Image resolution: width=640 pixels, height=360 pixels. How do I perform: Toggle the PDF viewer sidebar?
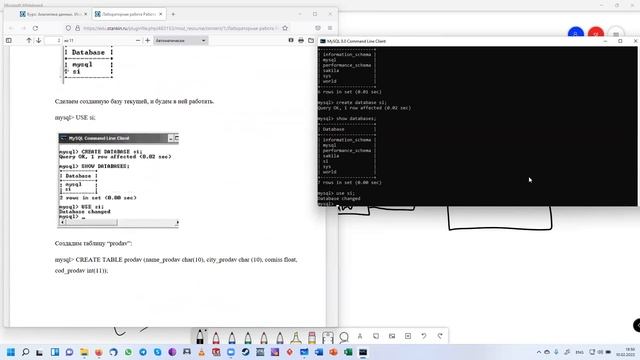coord(9,40)
